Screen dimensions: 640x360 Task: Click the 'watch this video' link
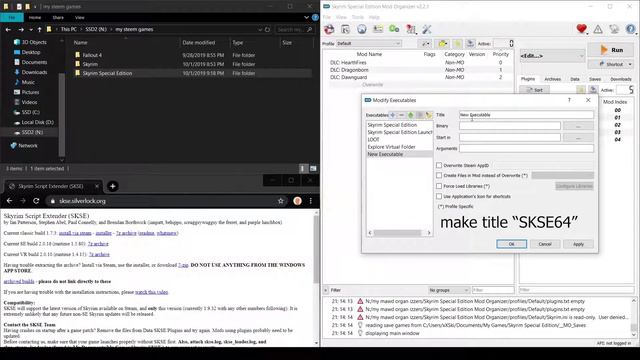(151, 292)
